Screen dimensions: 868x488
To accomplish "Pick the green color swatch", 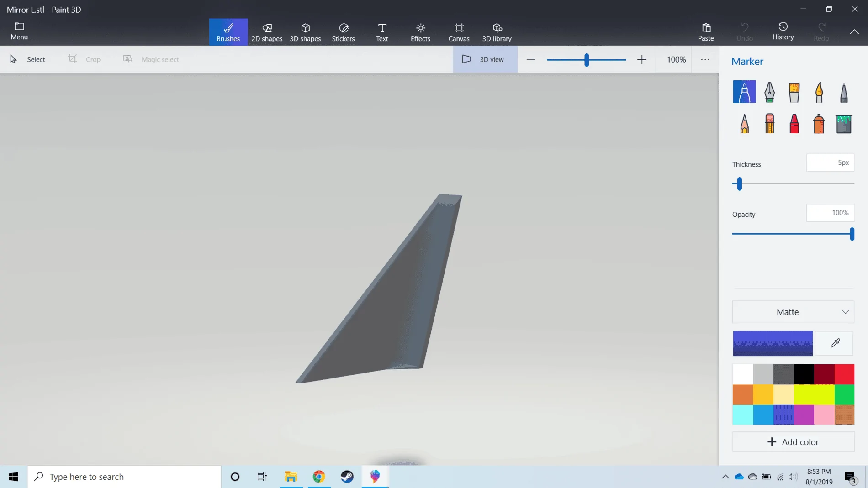I will 844,394.
